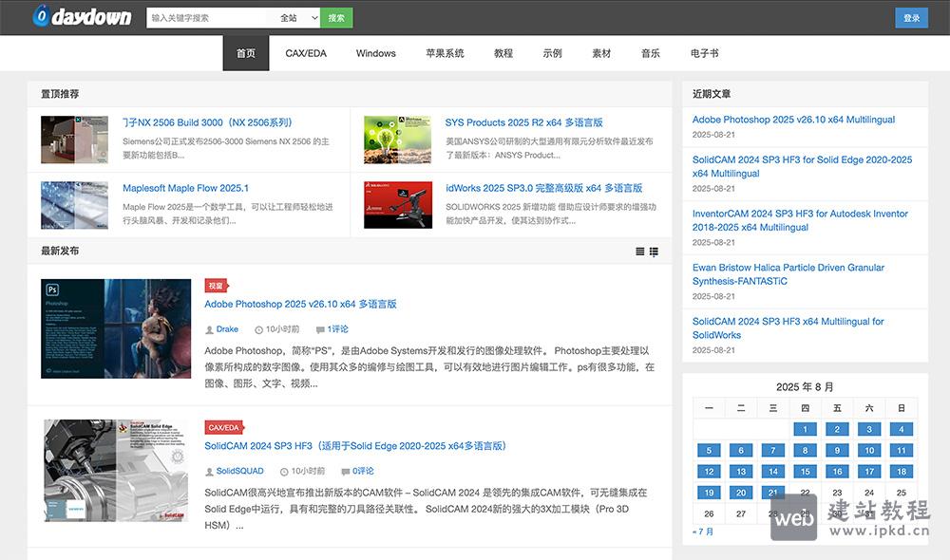The height and width of the screenshot is (560, 950).
Task: Select calendar day 1
Action: point(805,429)
